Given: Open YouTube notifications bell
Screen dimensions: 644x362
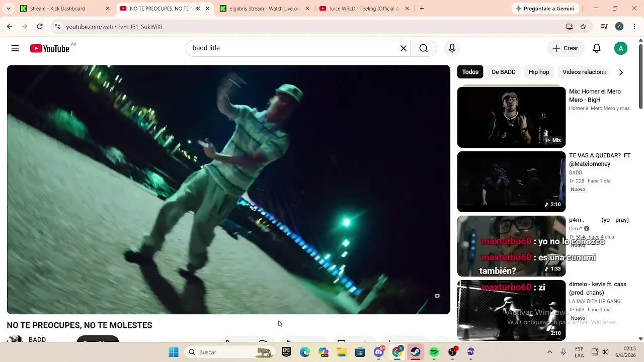Looking at the screenshot, I should 597,48.
